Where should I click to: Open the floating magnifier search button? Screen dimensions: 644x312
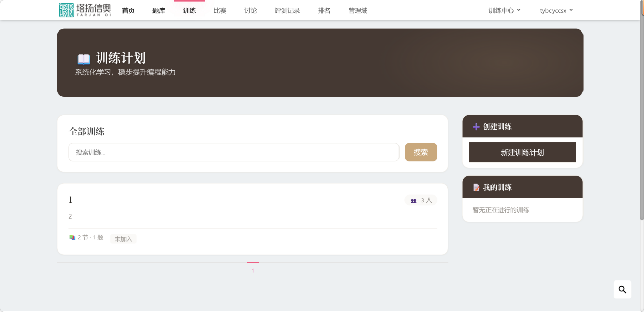click(622, 290)
